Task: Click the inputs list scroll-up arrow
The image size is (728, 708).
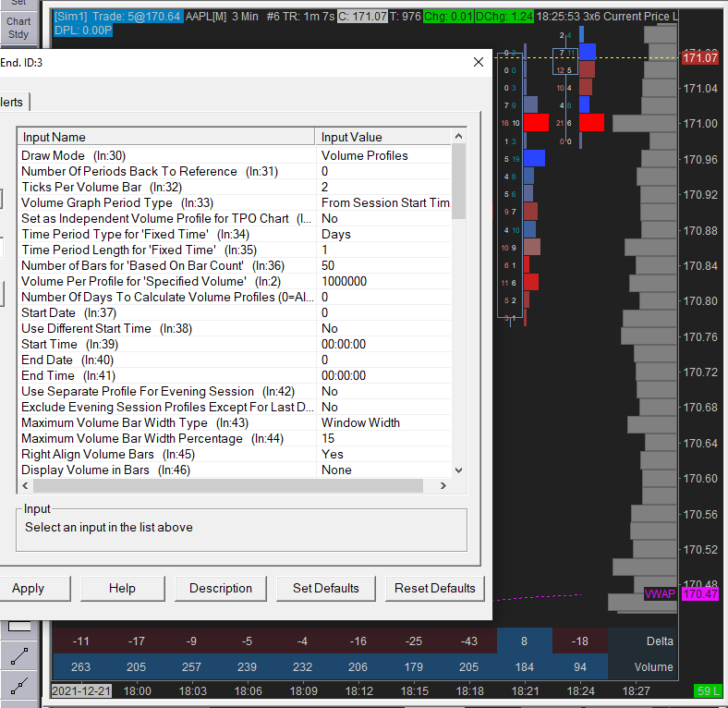Action: click(458, 137)
